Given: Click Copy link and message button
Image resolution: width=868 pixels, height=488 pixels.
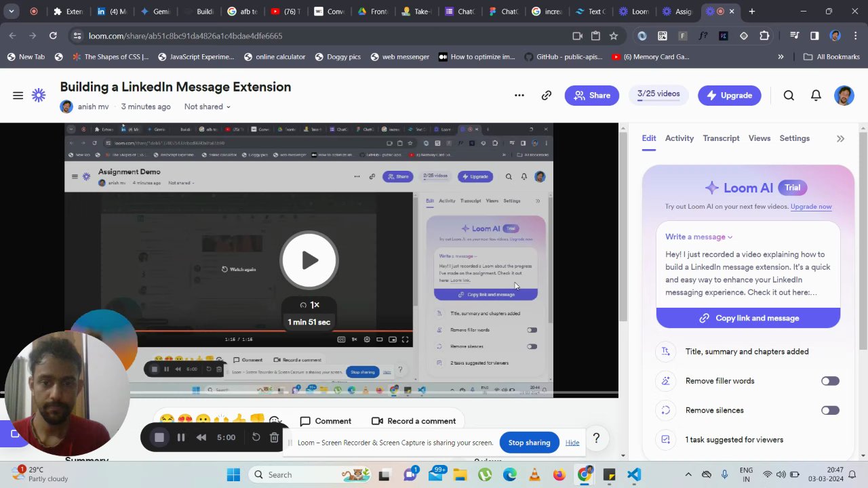Looking at the screenshot, I should pyautogui.click(x=748, y=318).
